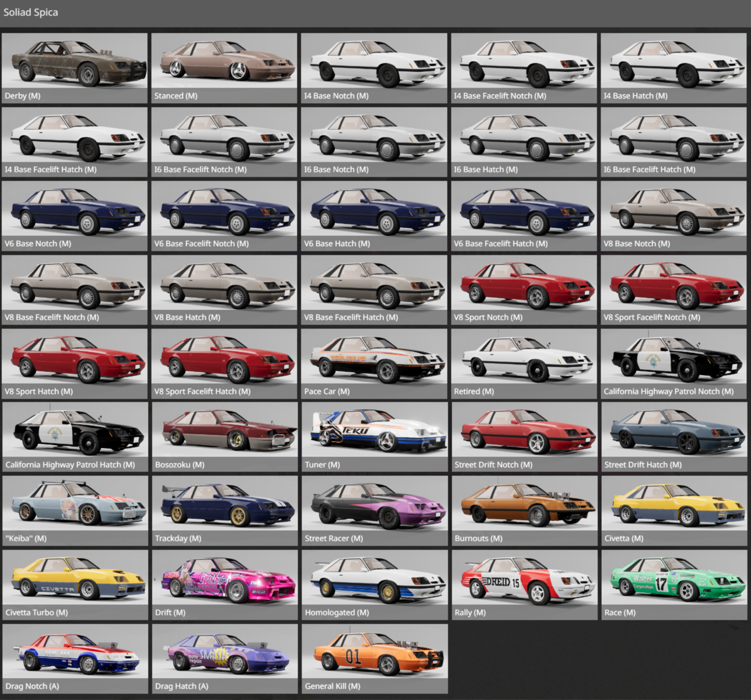The height and width of the screenshot is (700, 751).
Task: Choose the Homologated (M) configuration
Action: pyautogui.click(x=374, y=584)
